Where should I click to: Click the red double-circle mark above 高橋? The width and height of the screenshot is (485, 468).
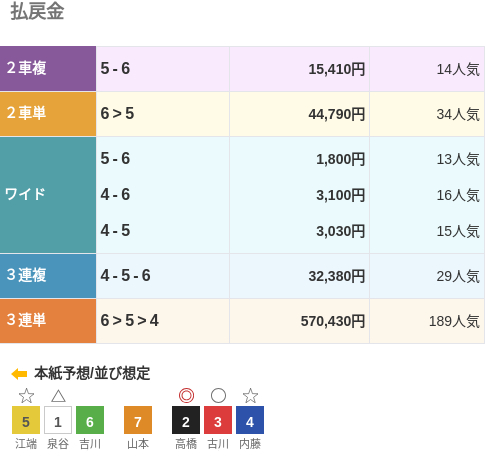186,396
